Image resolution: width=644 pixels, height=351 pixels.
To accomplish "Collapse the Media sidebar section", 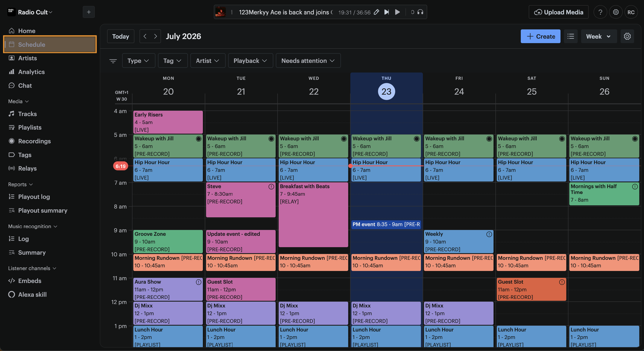I will click(x=18, y=101).
